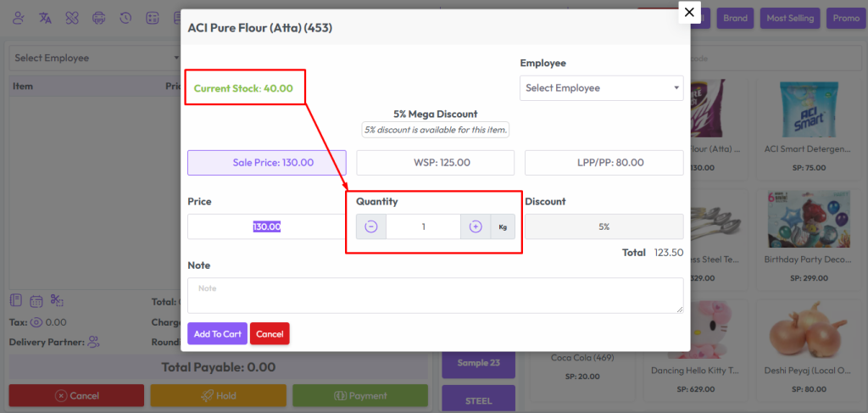The height and width of the screenshot is (413, 868).
Task: Click the Discount 5% field
Action: click(604, 226)
